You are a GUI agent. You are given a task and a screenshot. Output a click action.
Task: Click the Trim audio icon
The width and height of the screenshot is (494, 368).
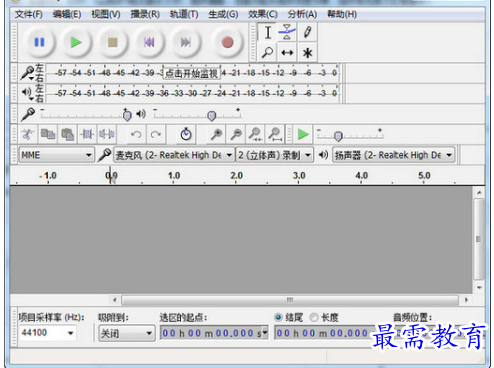[x=87, y=134]
